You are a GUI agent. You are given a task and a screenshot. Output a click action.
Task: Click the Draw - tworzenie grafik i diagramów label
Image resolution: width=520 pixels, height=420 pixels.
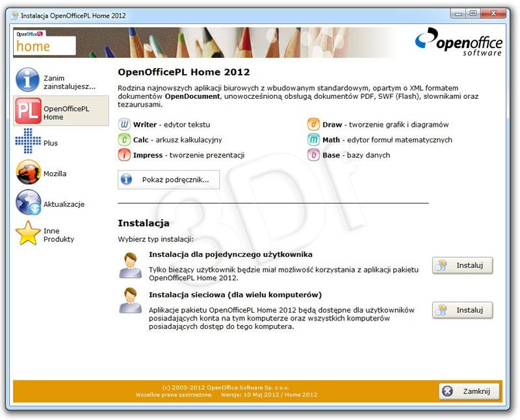[x=385, y=125]
